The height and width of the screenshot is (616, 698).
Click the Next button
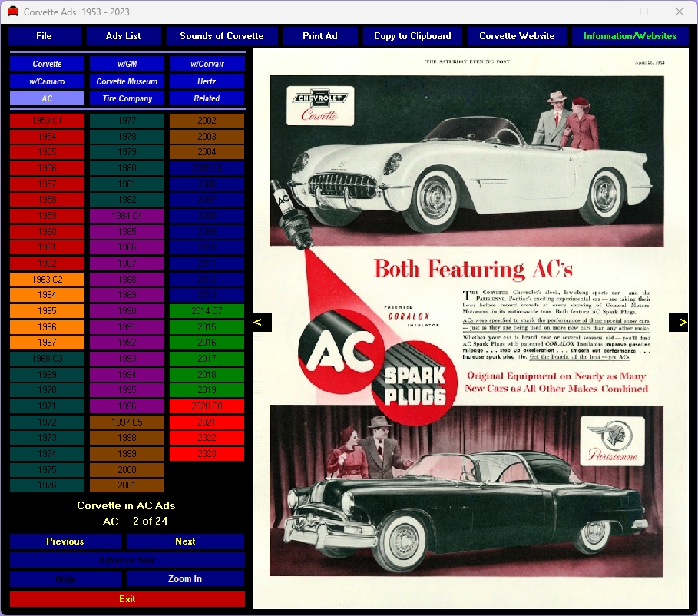185,541
